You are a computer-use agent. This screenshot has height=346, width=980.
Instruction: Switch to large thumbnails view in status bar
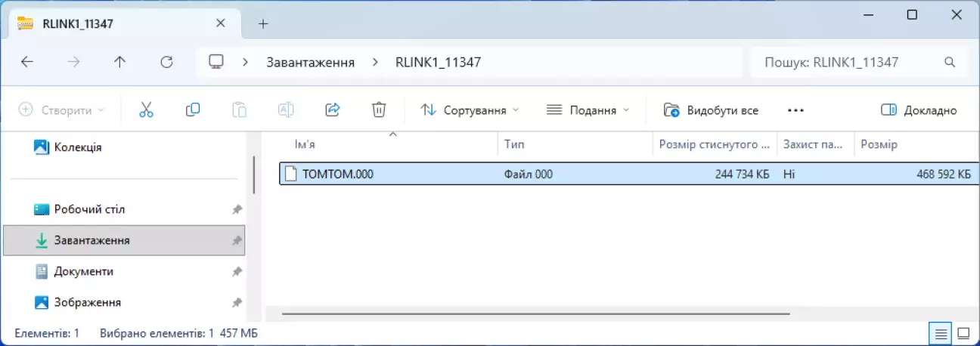pyautogui.click(x=963, y=333)
